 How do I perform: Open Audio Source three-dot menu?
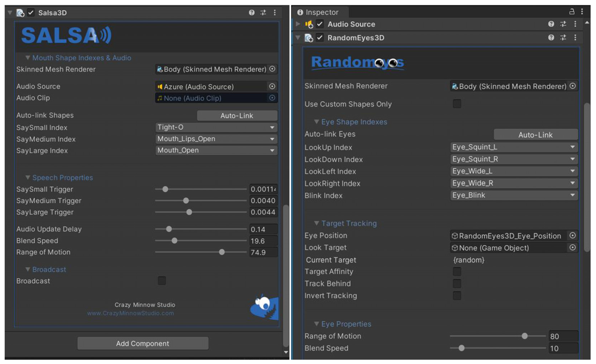pos(575,24)
